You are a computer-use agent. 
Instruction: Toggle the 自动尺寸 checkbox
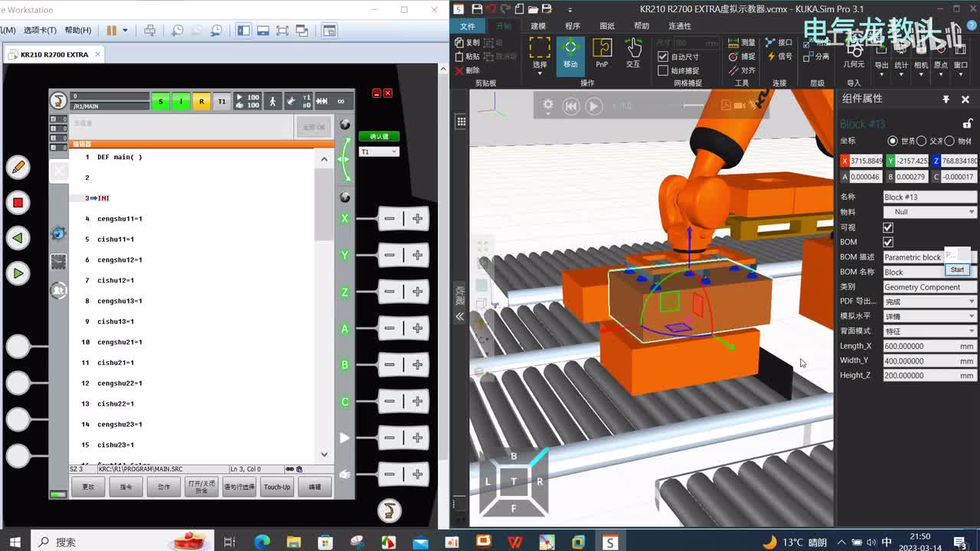pos(663,57)
